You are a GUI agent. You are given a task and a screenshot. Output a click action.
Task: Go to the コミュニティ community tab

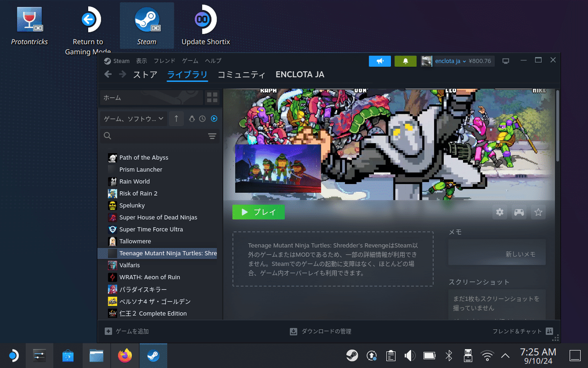(242, 75)
